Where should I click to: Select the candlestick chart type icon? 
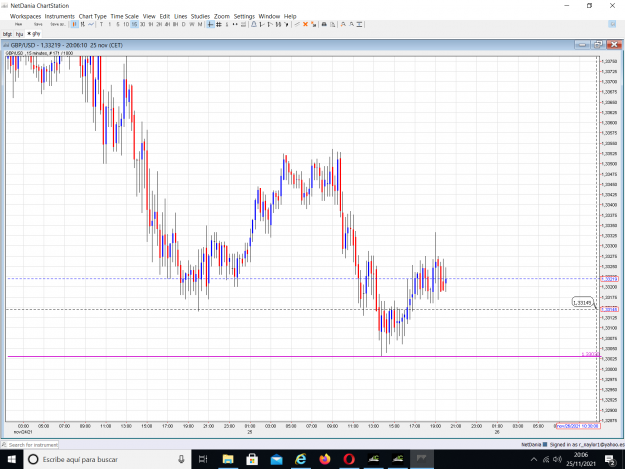click(x=75, y=24)
